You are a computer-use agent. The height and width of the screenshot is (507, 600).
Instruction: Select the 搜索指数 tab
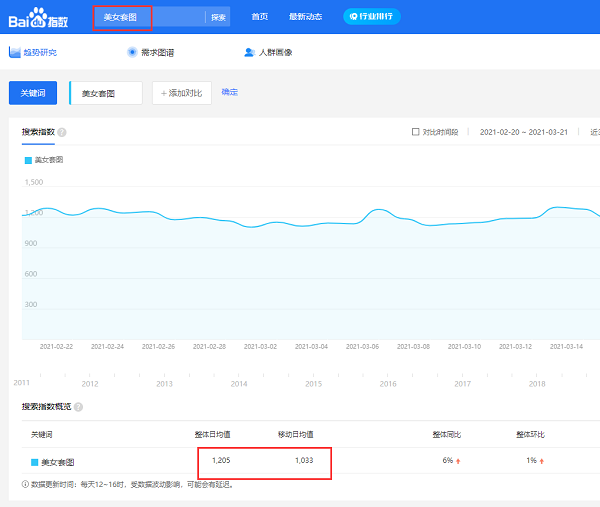coord(38,132)
